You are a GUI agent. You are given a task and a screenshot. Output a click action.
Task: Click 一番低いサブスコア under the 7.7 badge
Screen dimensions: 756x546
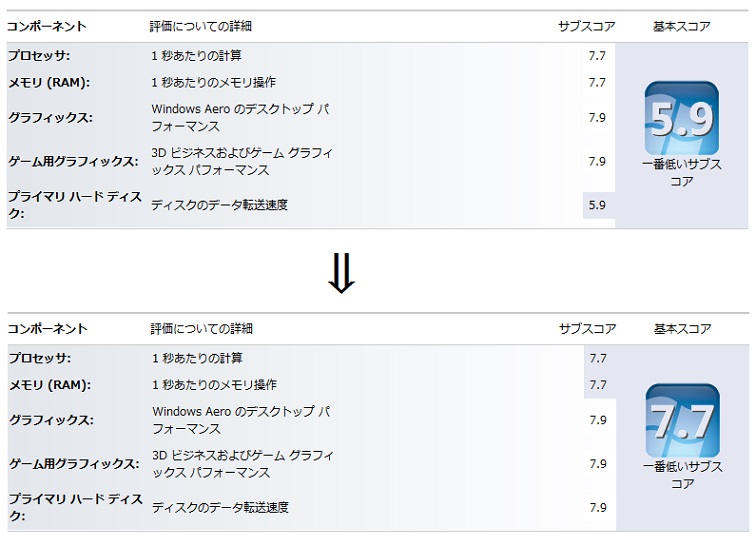[682, 475]
